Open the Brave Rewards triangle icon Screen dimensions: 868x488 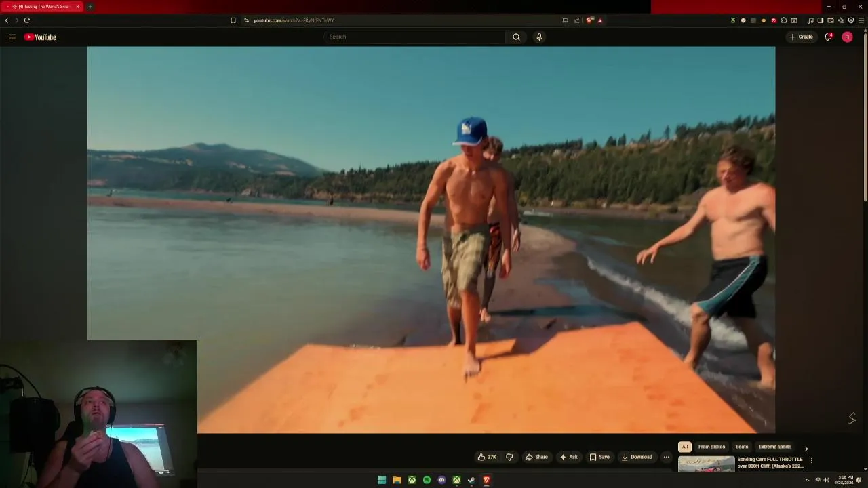[600, 20]
